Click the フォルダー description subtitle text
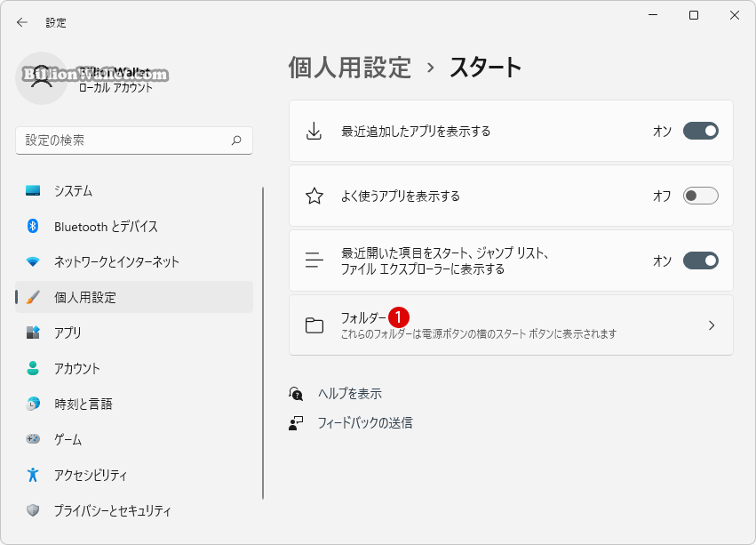 479,334
